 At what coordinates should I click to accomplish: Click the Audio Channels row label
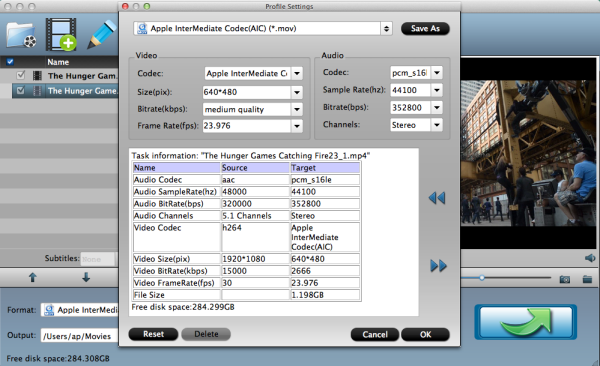[x=177, y=216]
